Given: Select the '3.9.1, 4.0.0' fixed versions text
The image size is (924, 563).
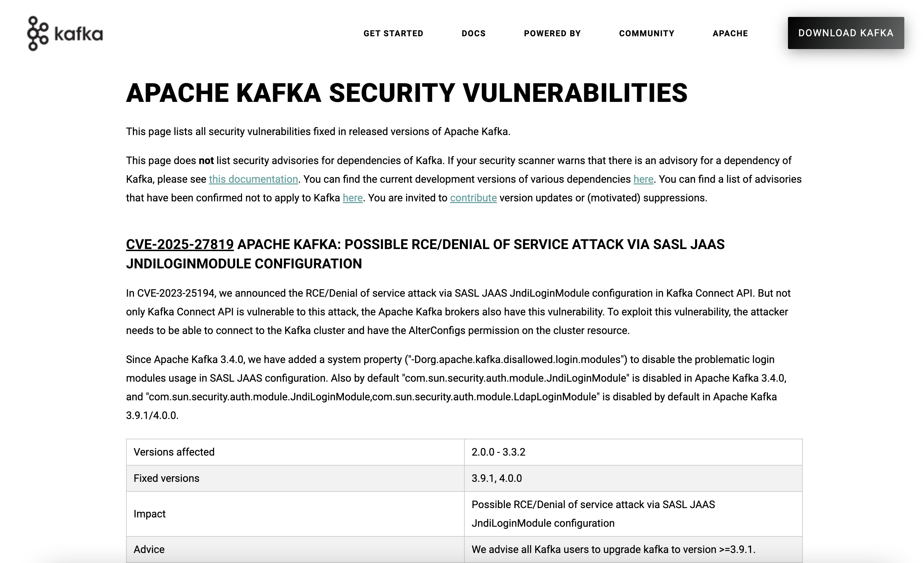Looking at the screenshot, I should point(497,478).
